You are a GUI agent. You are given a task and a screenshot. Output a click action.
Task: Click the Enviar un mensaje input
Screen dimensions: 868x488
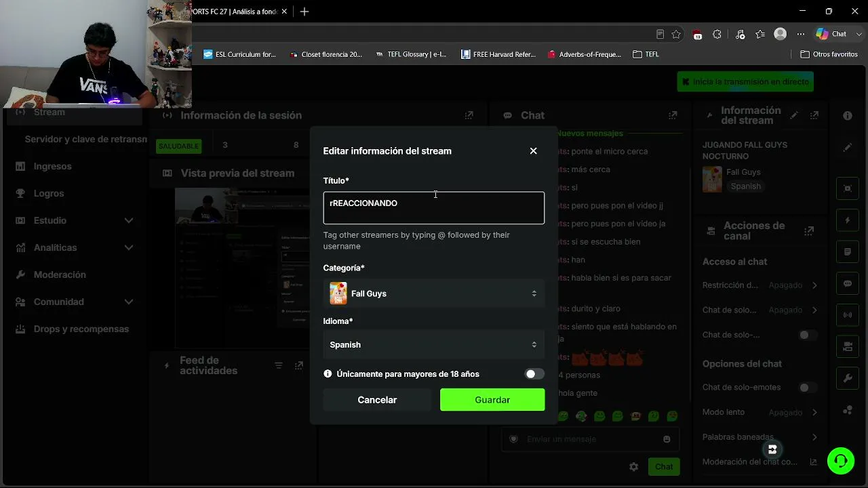pos(590,439)
